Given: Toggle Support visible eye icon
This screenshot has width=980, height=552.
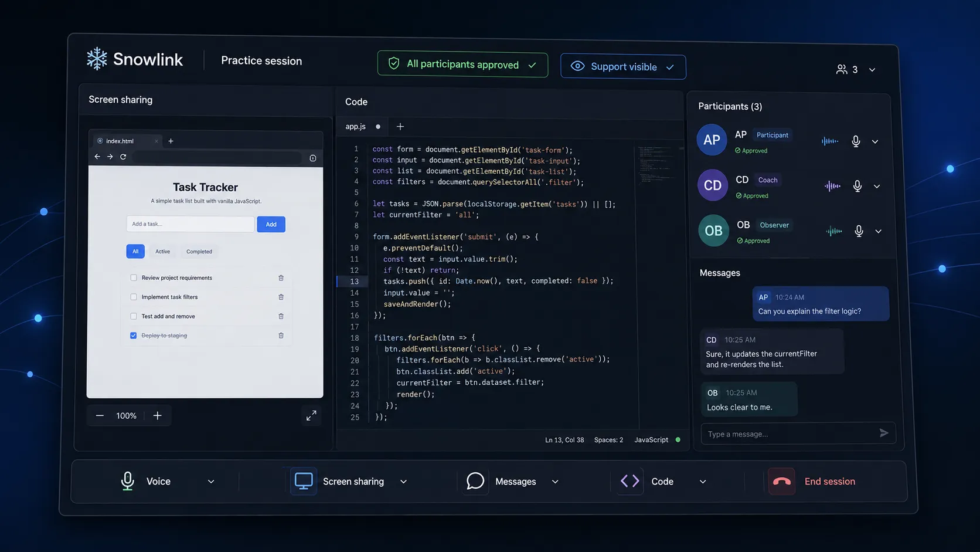Looking at the screenshot, I should point(577,66).
